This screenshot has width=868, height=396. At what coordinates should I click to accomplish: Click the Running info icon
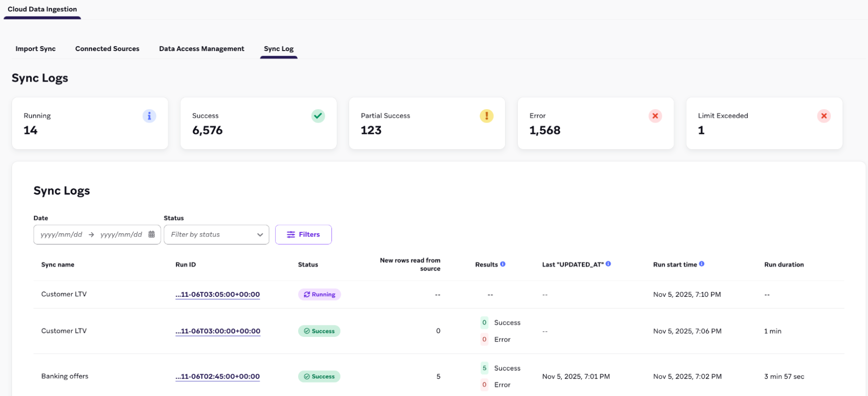(149, 116)
